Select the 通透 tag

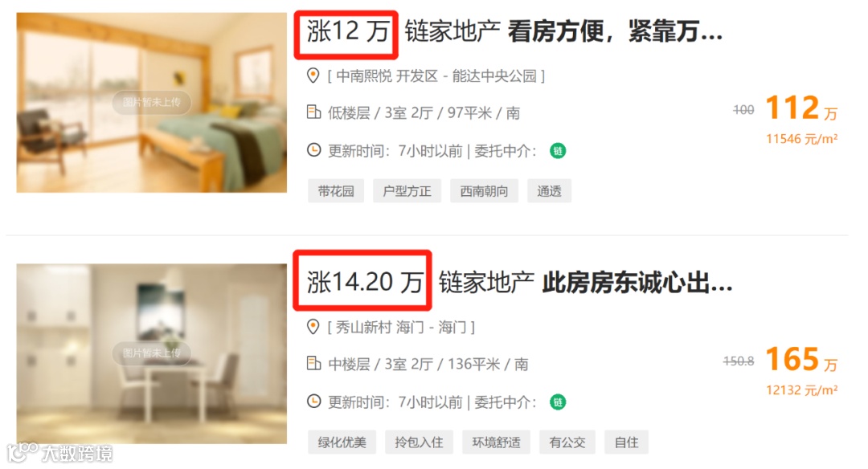click(549, 191)
